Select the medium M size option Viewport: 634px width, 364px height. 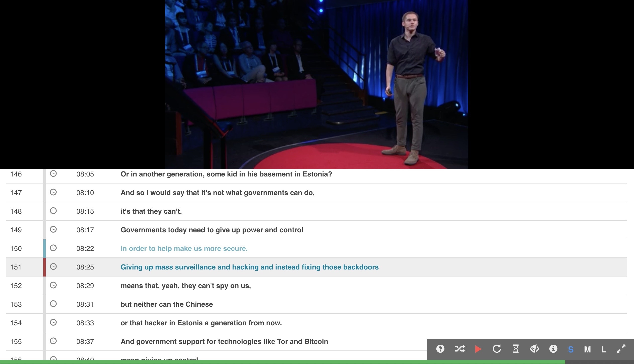587,349
